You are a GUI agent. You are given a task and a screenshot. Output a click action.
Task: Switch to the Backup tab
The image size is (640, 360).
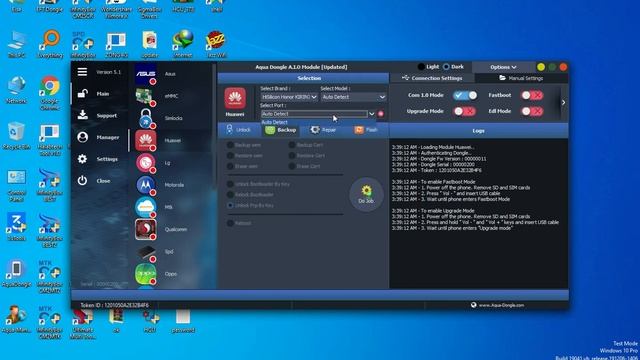click(281, 130)
